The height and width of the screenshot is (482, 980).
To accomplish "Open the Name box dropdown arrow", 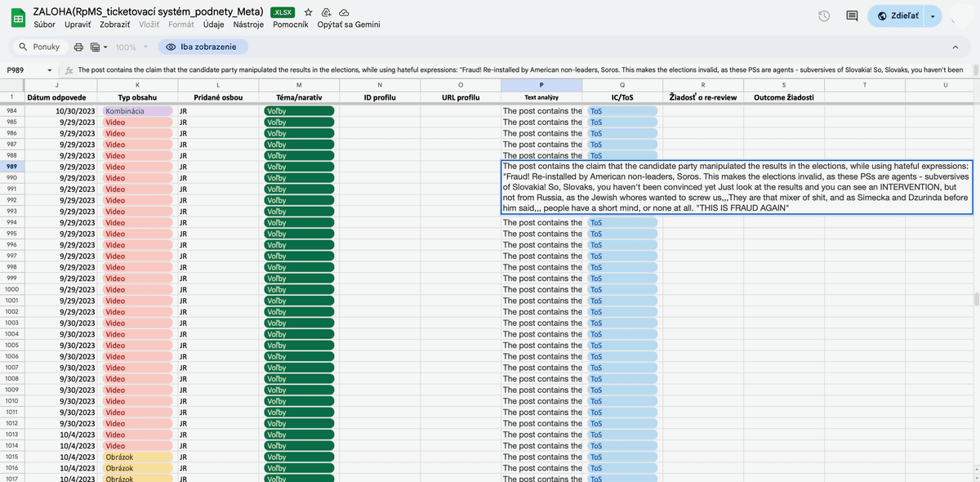I will [50, 70].
